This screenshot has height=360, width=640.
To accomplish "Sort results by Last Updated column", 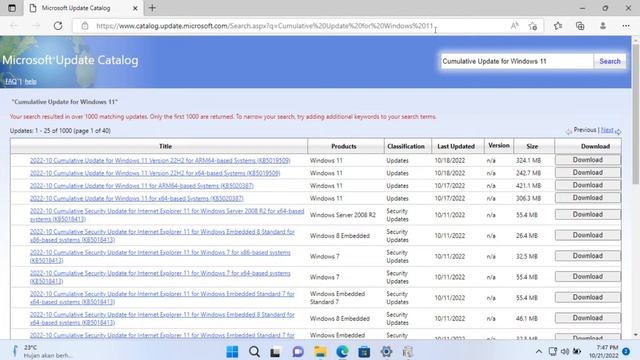I will click(456, 146).
